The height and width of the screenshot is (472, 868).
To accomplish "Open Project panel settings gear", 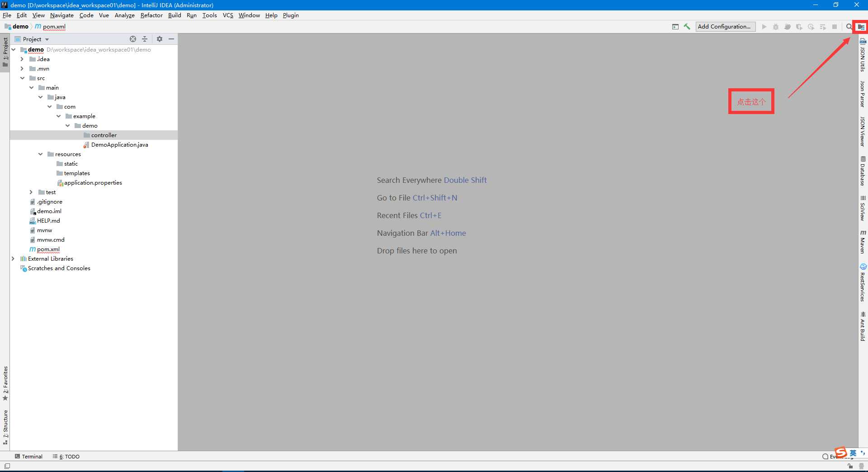I will coord(160,39).
